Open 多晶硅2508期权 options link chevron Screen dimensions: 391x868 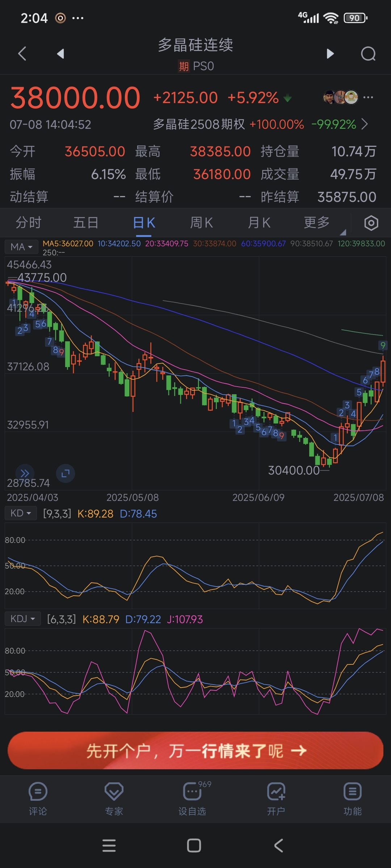[x=365, y=124]
